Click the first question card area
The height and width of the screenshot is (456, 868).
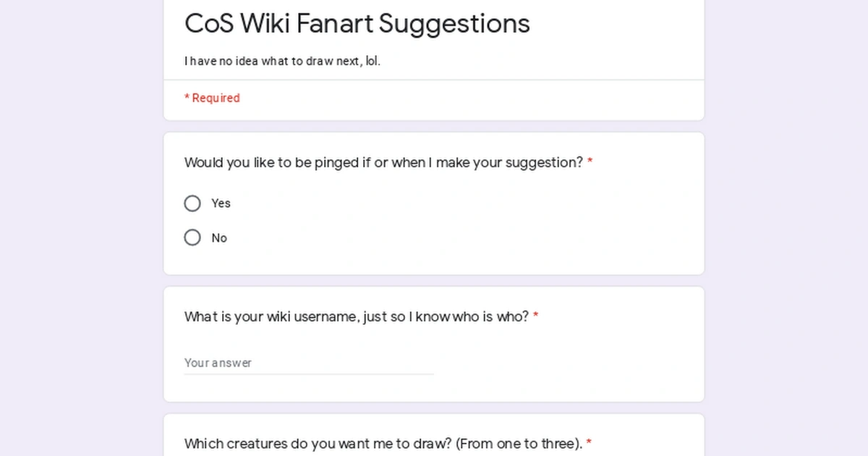click(x=434, y=203)
